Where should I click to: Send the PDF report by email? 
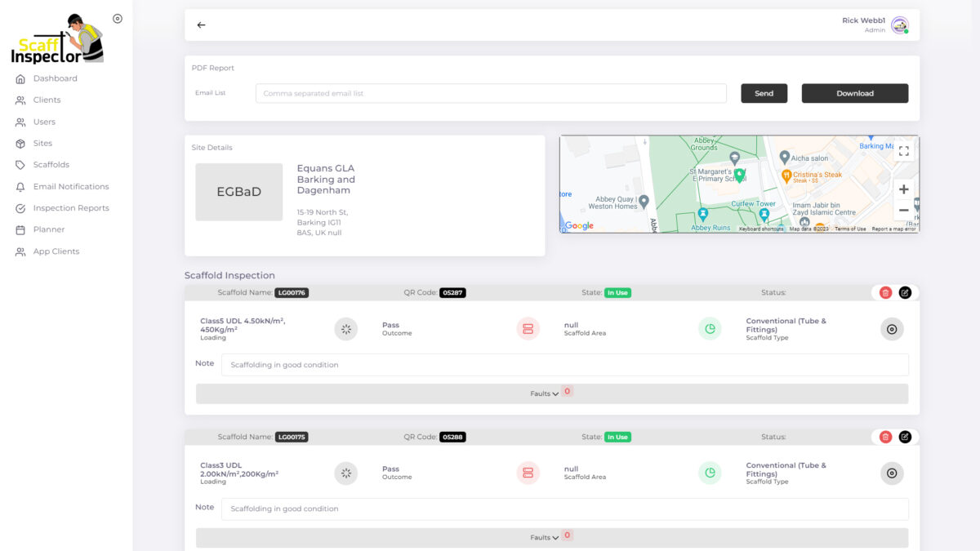[764, 93]
